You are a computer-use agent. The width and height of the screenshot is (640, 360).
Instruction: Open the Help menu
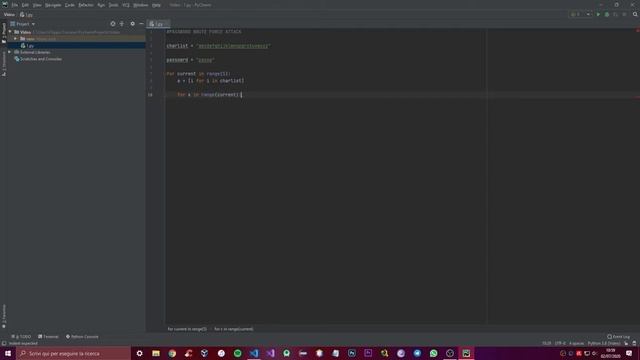tap(156, 5)
